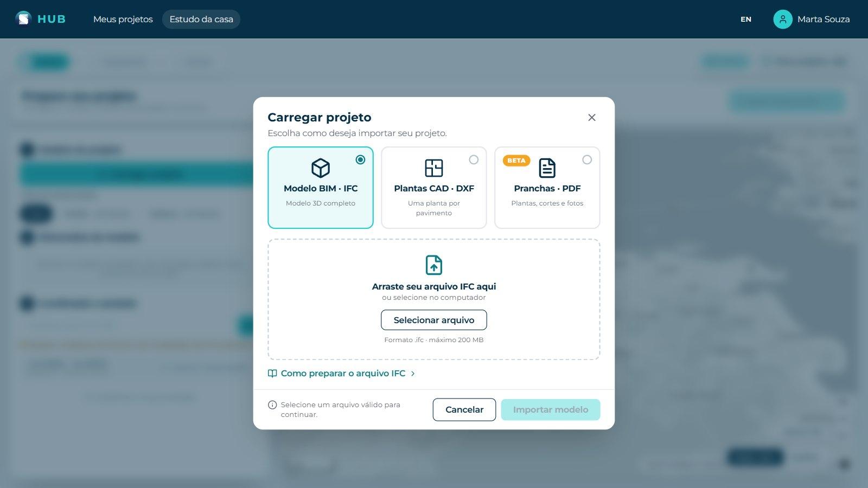
Task: Open chevron next to Como preparar link
Action: point(413,374)
